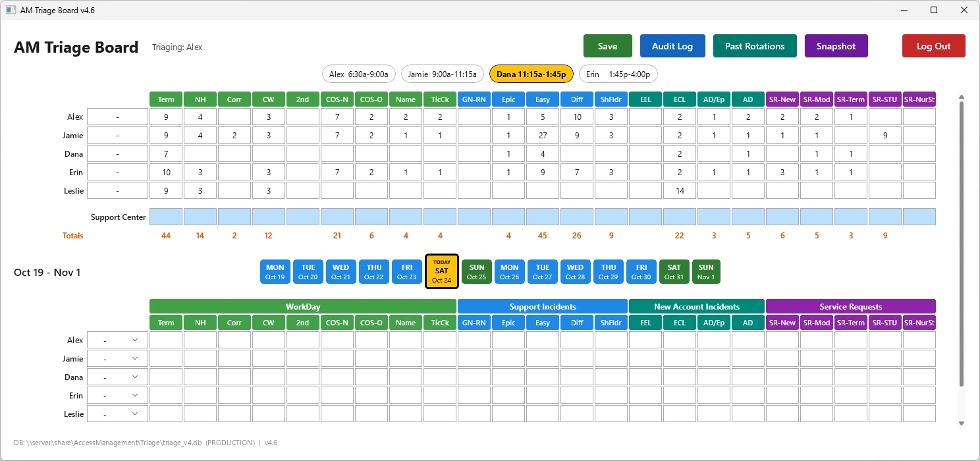Screen dimensions: 980x461
Task: Click the vertical scrollbar up arrow
Action: (962, 96)
